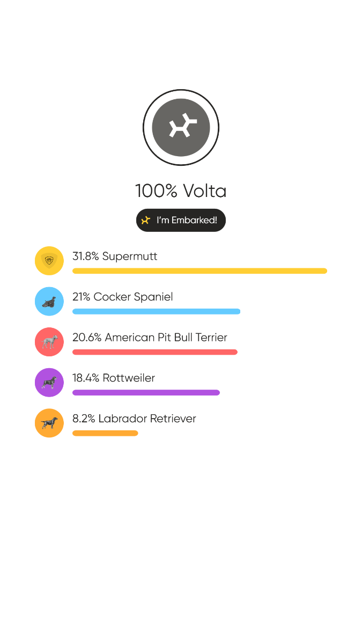Select the Supermutt badge icon
The image size is (362, 644).
click(x=49, y=260)
